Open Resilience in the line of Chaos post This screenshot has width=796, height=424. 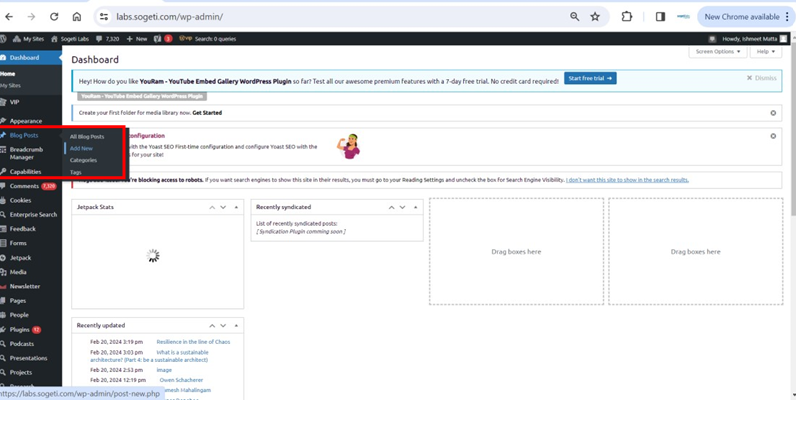pyautogui.click(x=193, y=342)
